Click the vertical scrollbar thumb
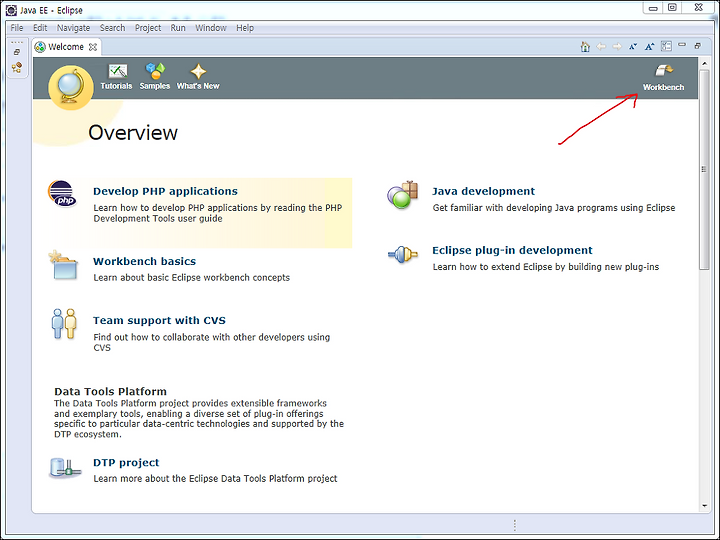This screenshot has height=540, width=720. (x=704, y=169)
